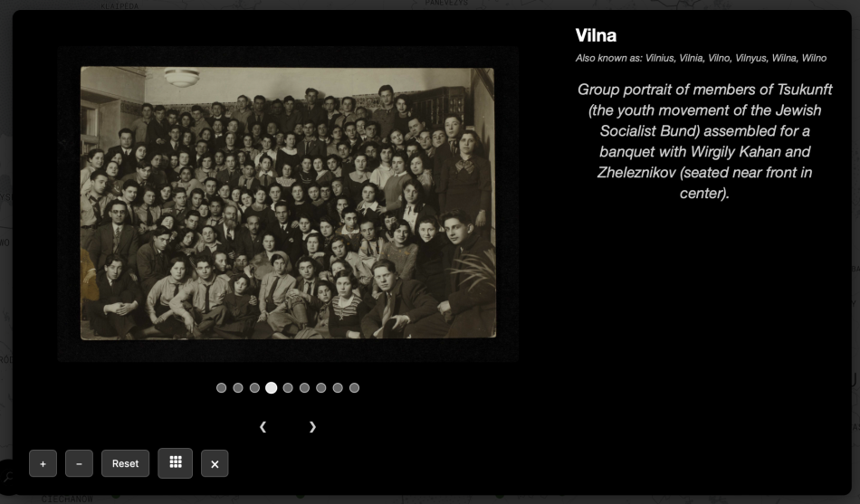
Task: Open the thumbnail grid view
Action: pyautogui.click(x=176, y=462)
